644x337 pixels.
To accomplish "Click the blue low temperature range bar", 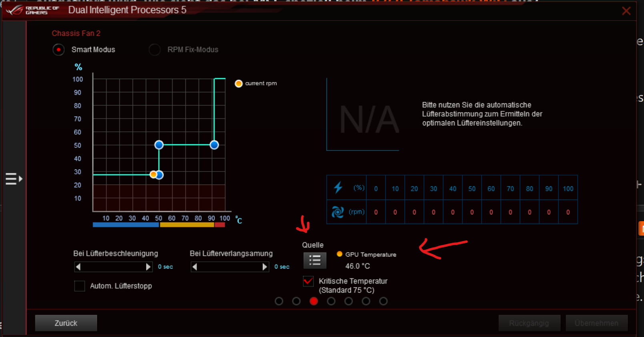I will pos(126,225).
